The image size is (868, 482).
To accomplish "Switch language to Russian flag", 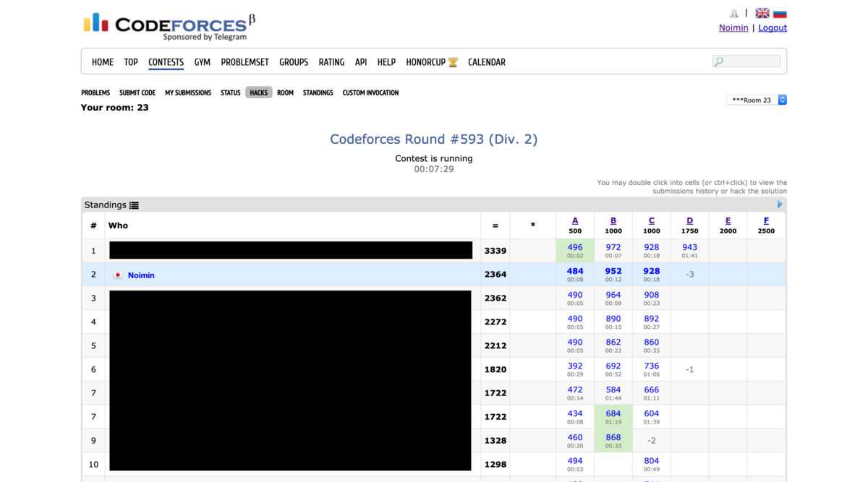I will pyautogui.click(x=780, y=13).
